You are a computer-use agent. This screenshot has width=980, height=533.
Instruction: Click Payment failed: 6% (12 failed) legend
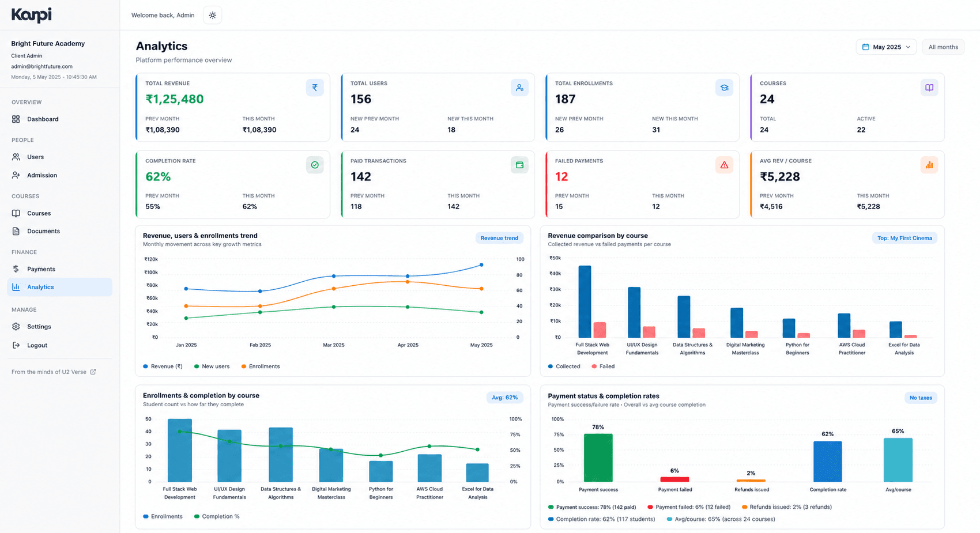(x=689, y=507)
